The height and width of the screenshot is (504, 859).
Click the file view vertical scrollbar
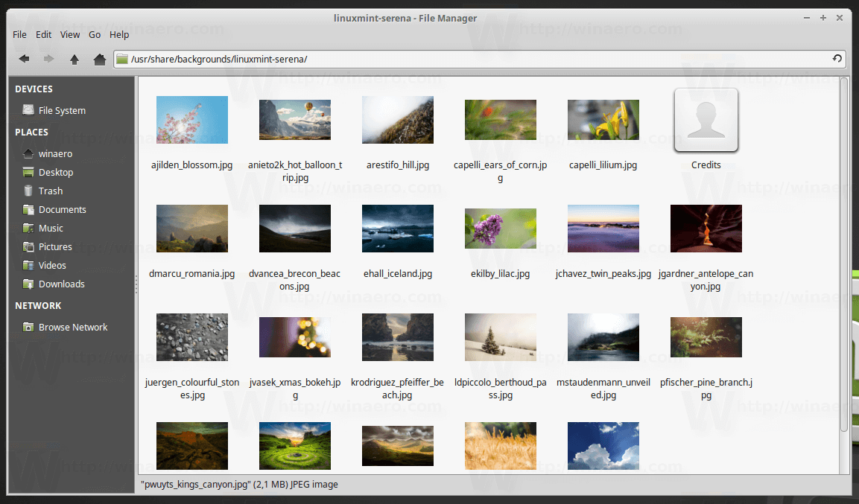[843, 255]
